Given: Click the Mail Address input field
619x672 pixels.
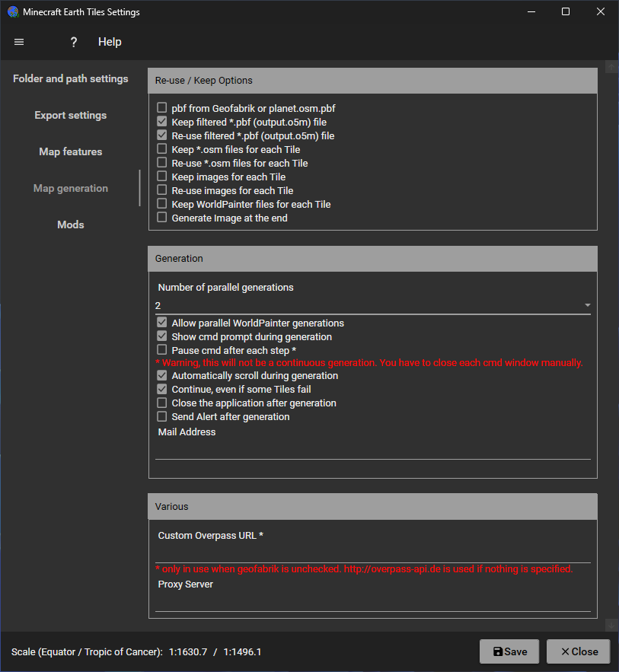Looking at the screenshot, I should click(x=372, y=450).
